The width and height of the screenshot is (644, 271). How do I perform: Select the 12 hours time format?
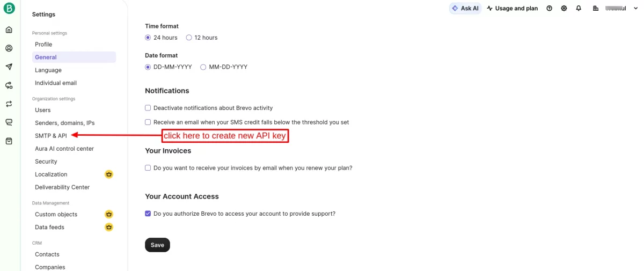coord(189,38)
